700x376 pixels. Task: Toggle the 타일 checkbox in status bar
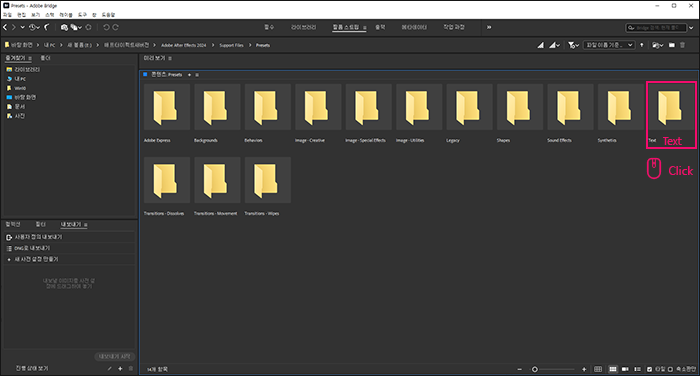(650, 369)
